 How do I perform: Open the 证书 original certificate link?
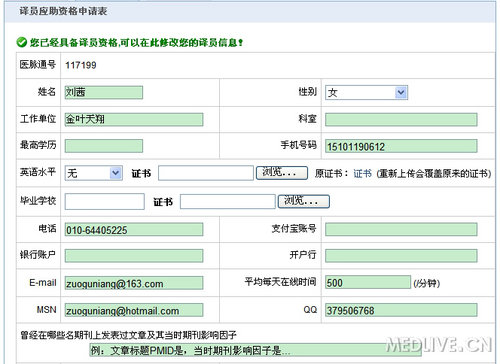point(362,173)
